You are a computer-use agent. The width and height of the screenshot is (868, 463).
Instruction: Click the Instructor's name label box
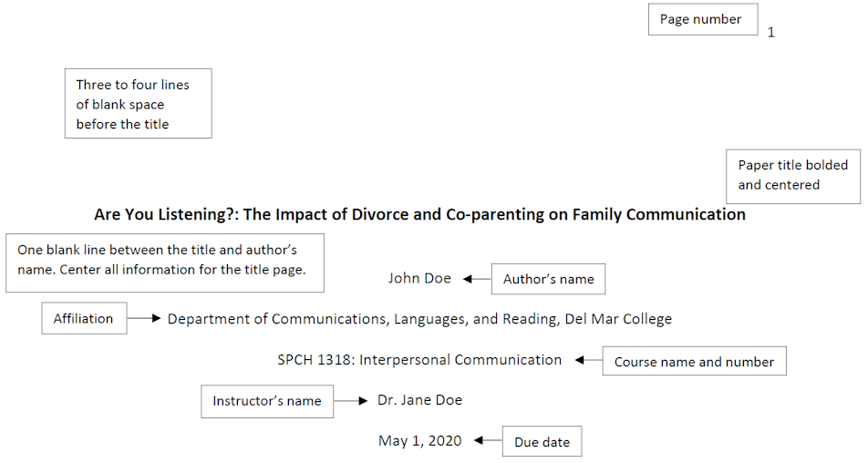coord(267,401)
